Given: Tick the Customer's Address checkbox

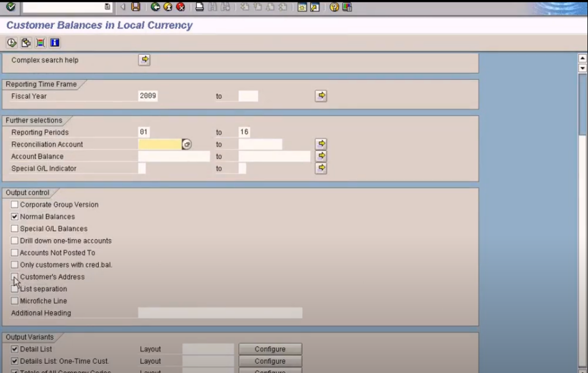Looking at the screenshot, I should [x=14, y=276].
